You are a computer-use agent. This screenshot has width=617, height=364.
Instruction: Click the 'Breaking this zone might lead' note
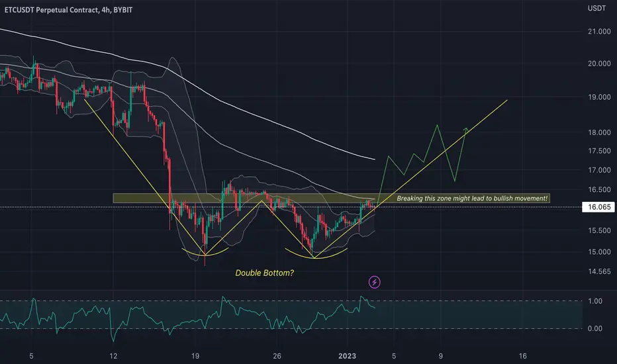pos(472,199)
